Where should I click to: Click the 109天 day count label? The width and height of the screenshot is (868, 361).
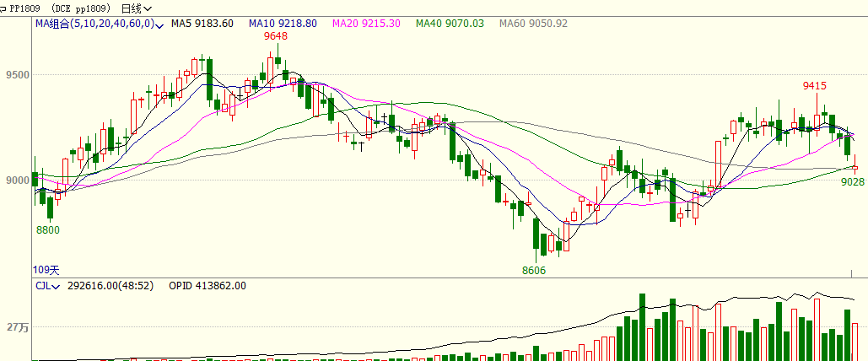[46, 270]
